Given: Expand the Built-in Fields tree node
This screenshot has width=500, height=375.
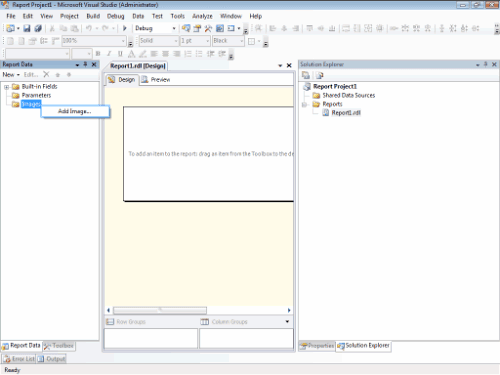Looking at the screenshot, I should [6, 87].
